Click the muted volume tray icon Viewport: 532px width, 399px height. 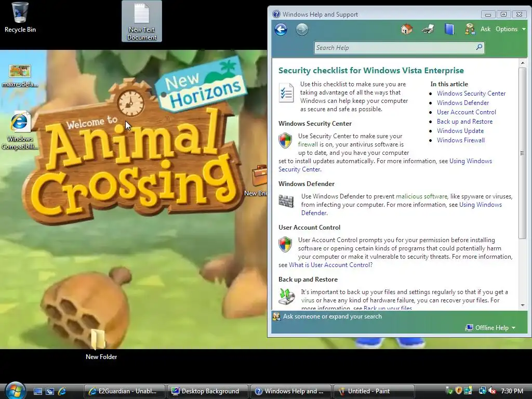492,391
